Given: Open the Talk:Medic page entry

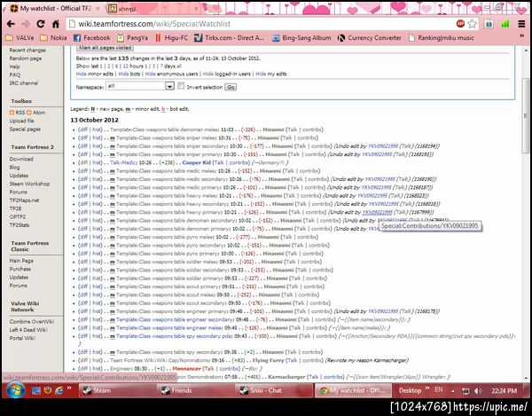Looking at the screenshot, I should click(x=124, y=163).
